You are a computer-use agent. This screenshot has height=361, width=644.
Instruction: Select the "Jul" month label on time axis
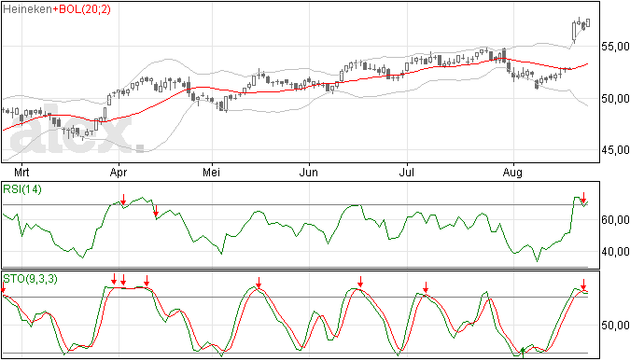tap(406, 172)
